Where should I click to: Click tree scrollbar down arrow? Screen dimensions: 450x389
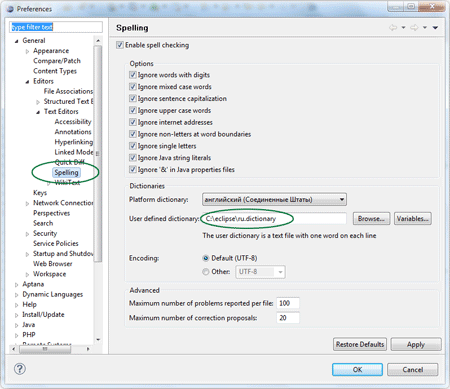click(x=98, y=340)
